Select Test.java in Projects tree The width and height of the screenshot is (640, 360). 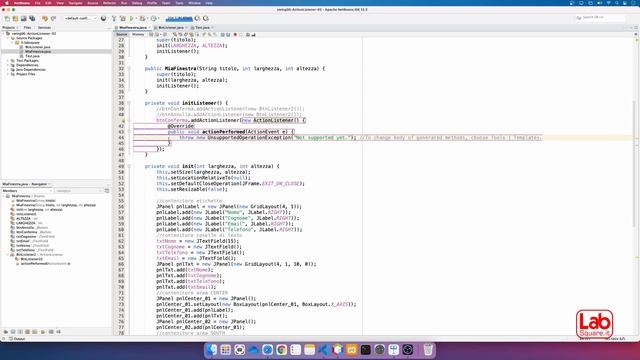click(32, 56)
